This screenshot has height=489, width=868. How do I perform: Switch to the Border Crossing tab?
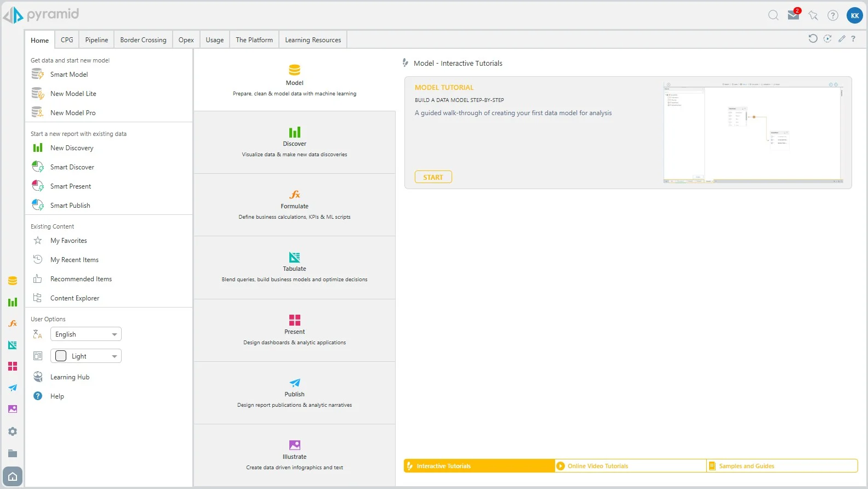tap(143, 39)
